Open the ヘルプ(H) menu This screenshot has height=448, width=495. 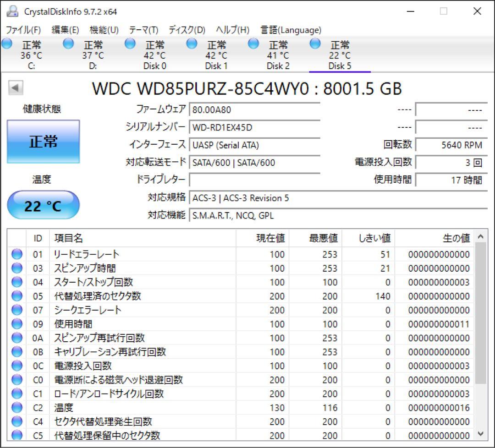(231, 30)
